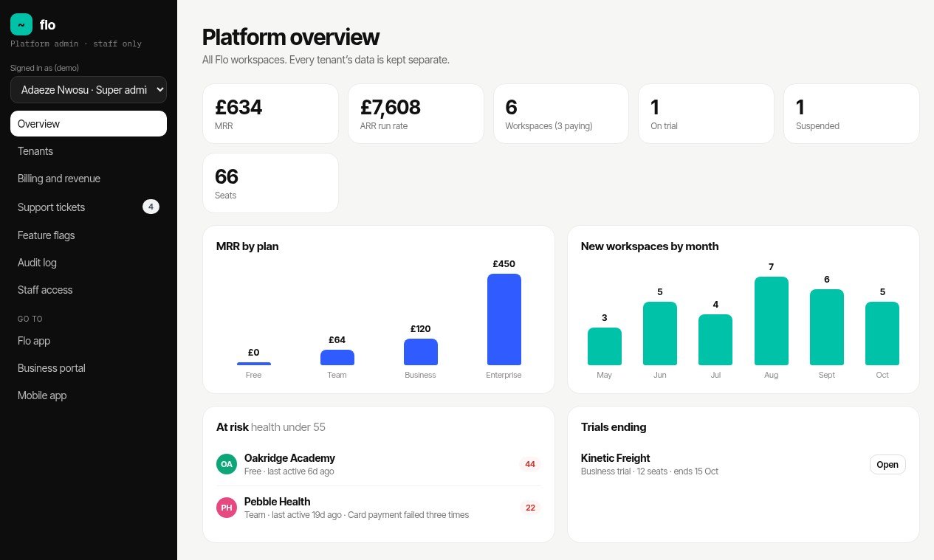Viewport: 934px width, 560px height.
Task: Click the Suspended stat card
Action: [x=851, y=114]
